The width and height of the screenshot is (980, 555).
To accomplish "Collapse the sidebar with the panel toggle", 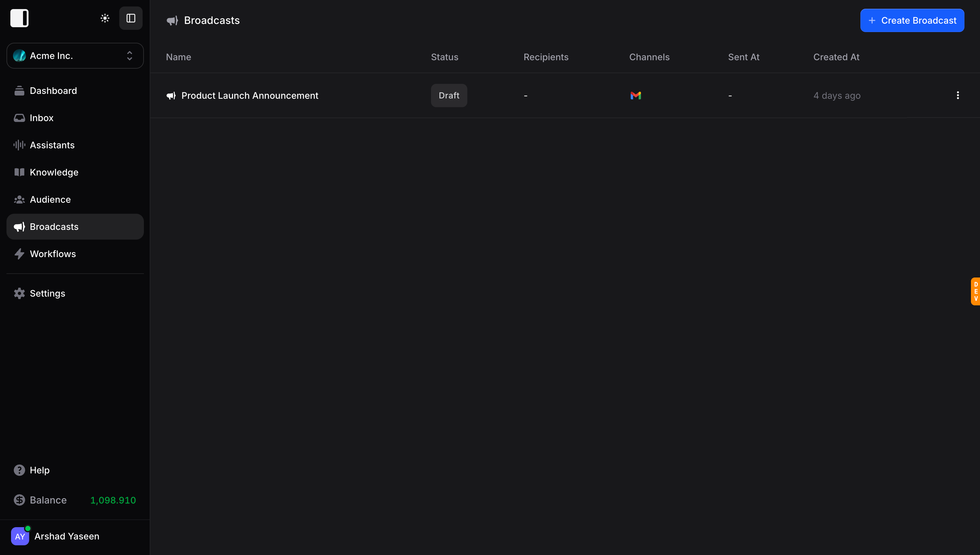I will click(x=131, y=18).
